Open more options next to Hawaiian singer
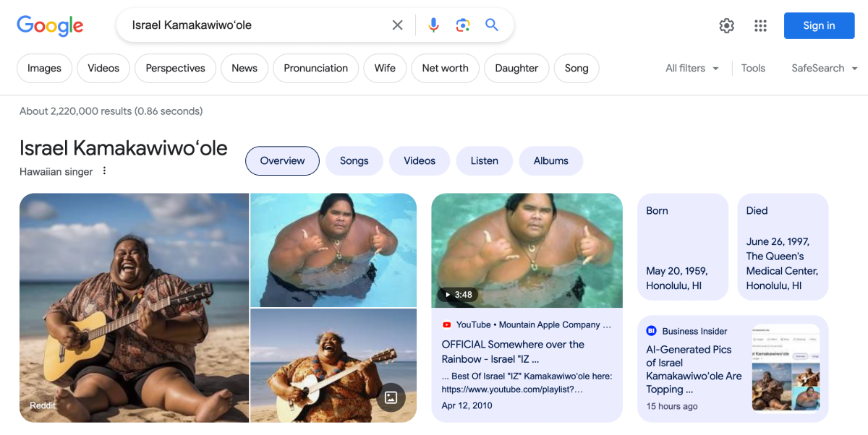 pyautogui.click(x=104, y=171)
